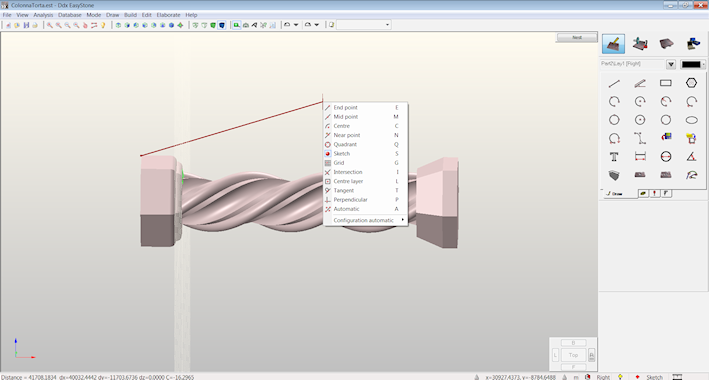Image resolution: width=709 pixels, height=380 pixels.
Task: Open second arc toolbar dropdown arrow
Action: pos(317,25)
